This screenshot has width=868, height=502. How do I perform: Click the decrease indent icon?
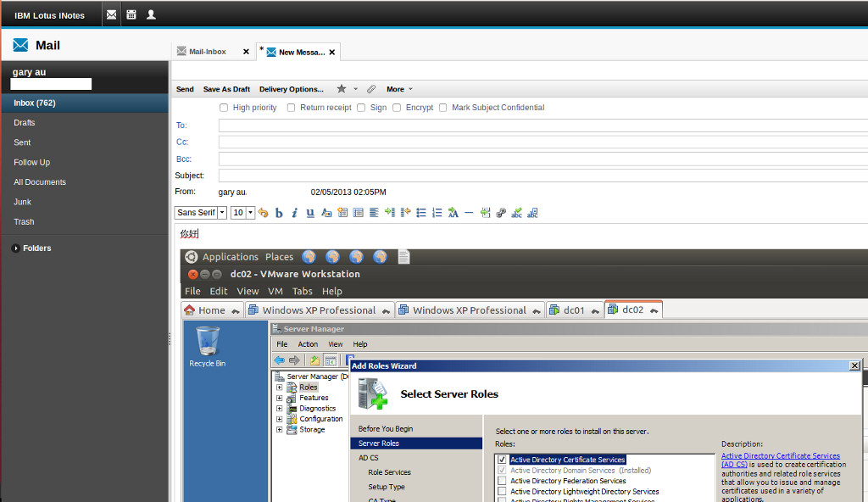coord(406,213)
